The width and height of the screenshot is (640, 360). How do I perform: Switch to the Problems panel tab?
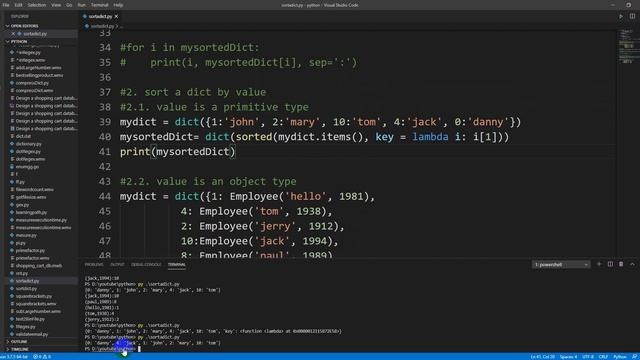coord(94,264)
